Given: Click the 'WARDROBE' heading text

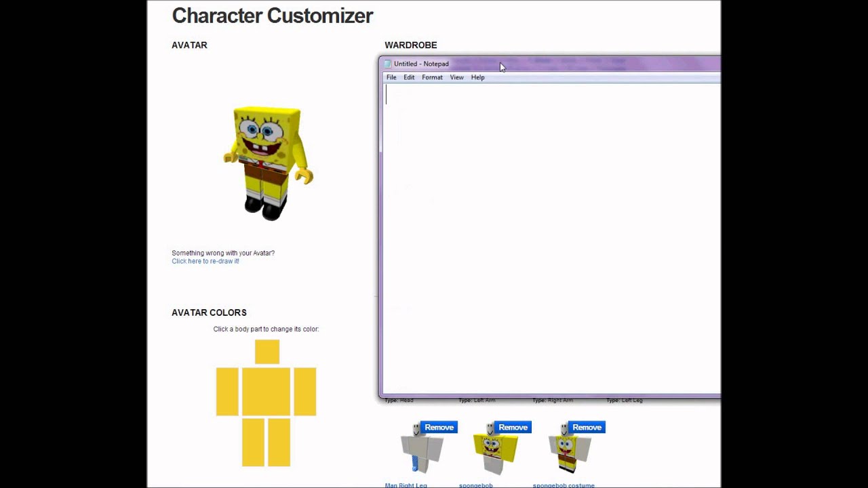Looking at the screenshot, I should pos(411,45).
